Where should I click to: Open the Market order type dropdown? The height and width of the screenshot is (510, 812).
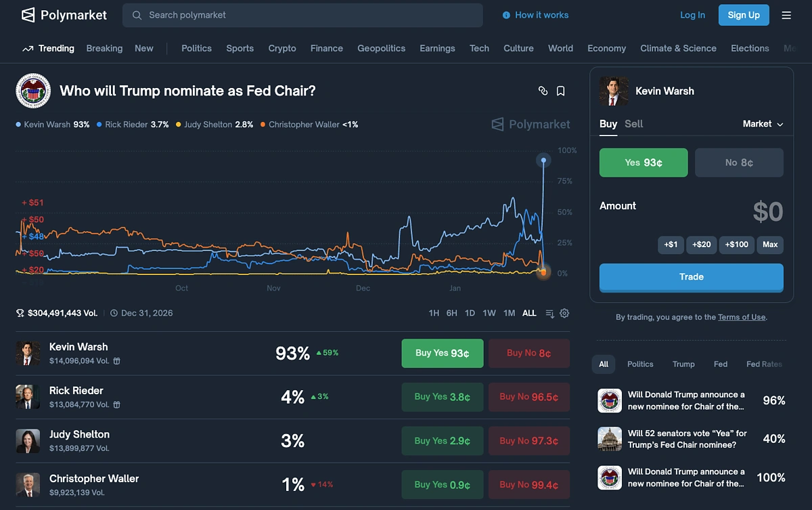click(763, 124)
